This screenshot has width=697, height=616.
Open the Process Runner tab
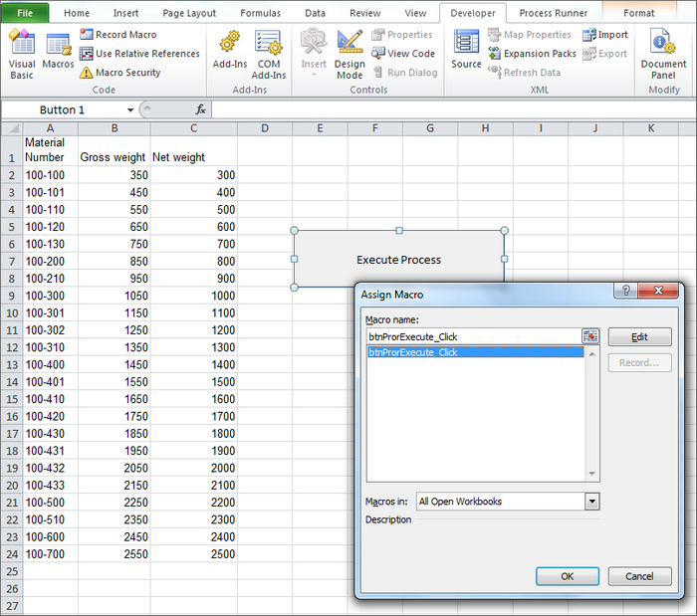pos(556,13)
